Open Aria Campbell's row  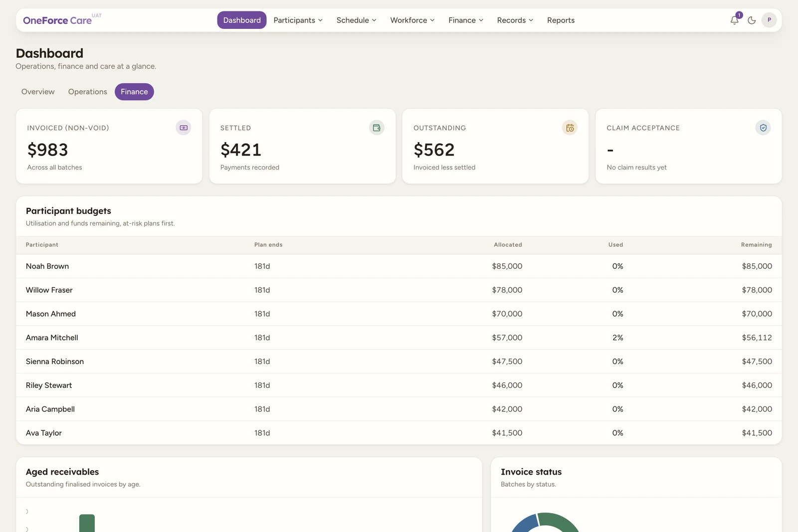[x=399, y=409]
